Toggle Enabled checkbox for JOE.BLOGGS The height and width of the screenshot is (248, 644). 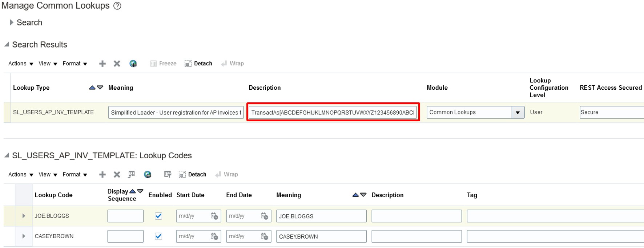[158, 216]
